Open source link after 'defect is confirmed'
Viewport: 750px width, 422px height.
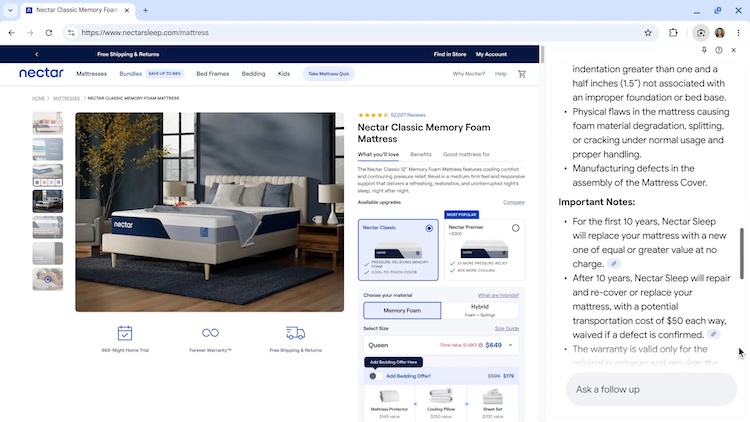(x=713, y=334)
